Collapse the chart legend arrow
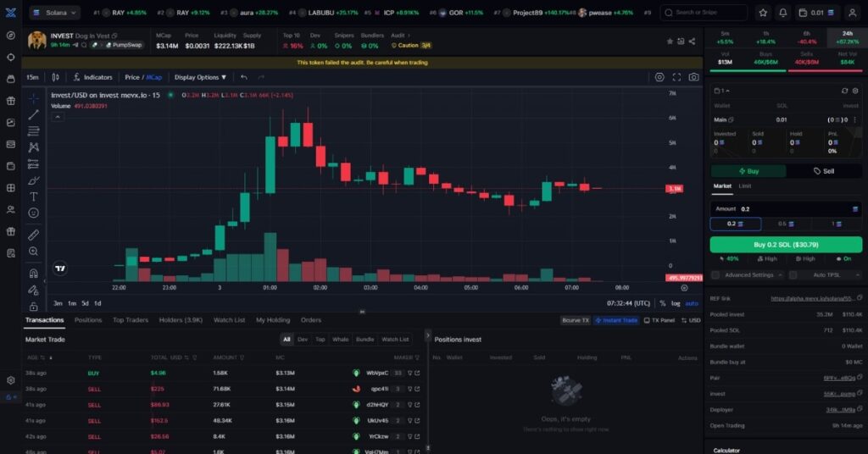 (x=57, y=117)
